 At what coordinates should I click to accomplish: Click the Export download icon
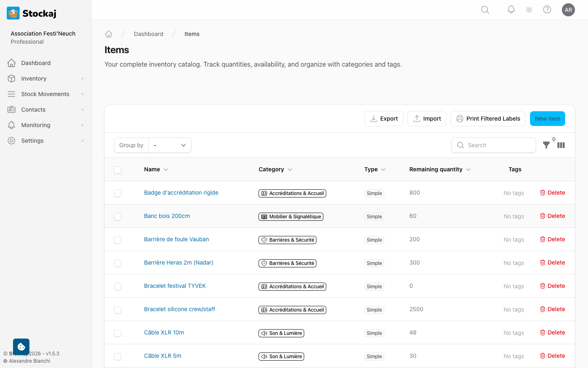click(x=373, y=119)
